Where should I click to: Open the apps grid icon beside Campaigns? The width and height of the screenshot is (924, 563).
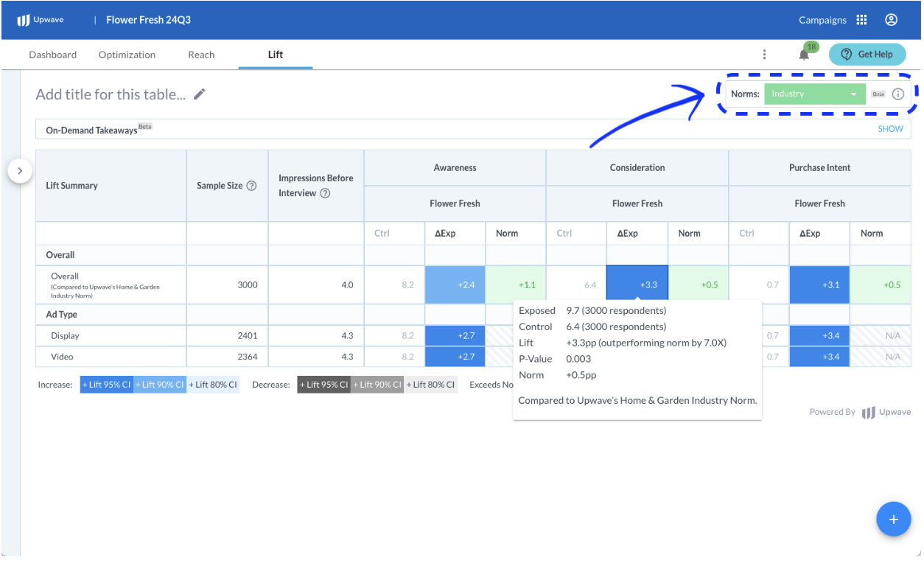[x=861, y=20]
